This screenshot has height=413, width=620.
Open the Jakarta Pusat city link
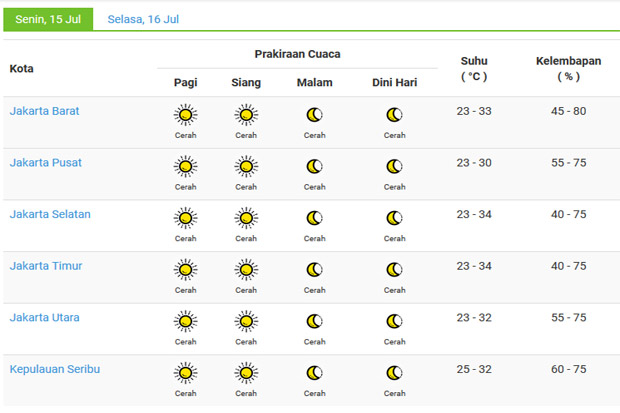pyautogui.click(x=45, y=163)
